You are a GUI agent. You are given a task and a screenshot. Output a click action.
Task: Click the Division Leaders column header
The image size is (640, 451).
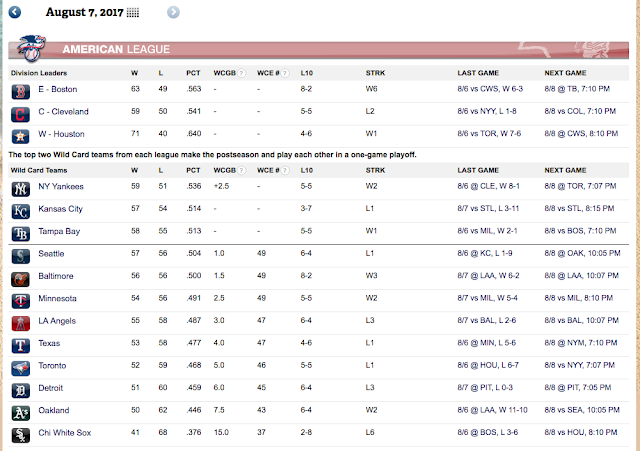(39, 73)
